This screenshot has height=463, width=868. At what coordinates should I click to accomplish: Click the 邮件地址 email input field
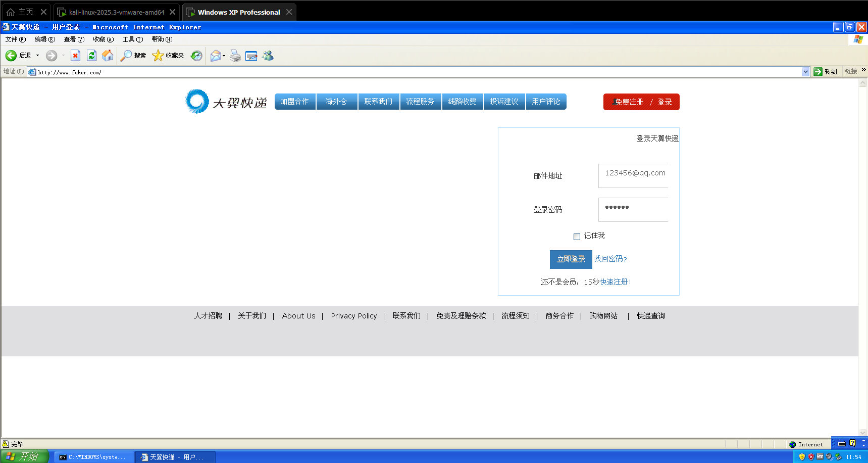pos(633,175)
